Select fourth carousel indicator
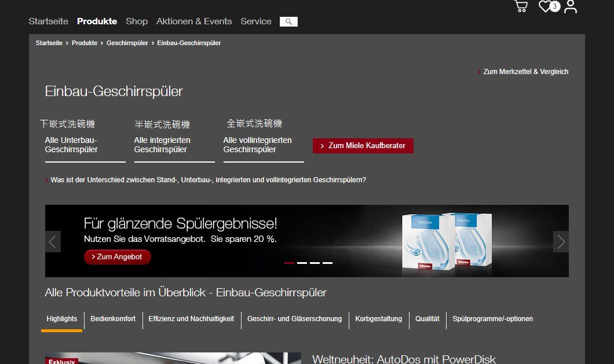This screenshot has height=364, width=614. (x=328, y=263)
